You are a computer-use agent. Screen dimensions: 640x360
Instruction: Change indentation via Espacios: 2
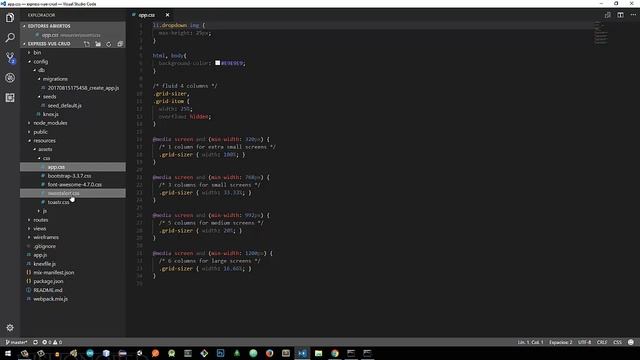click(x=560, y=342)
